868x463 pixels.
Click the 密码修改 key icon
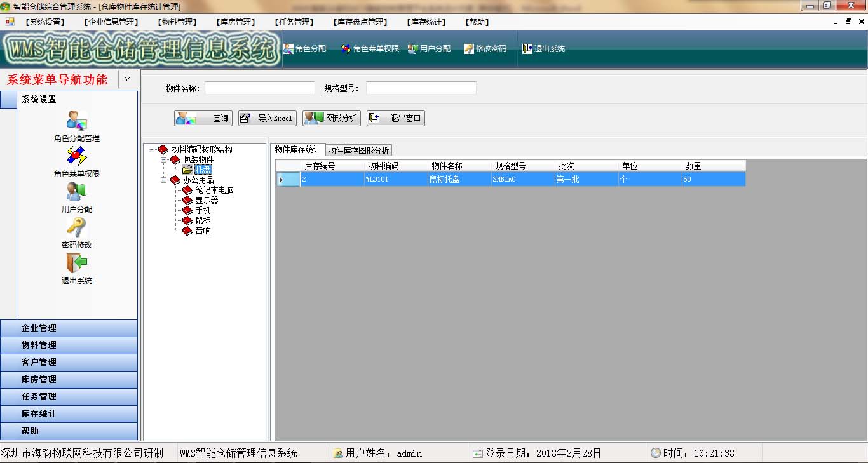click(77, 227)
